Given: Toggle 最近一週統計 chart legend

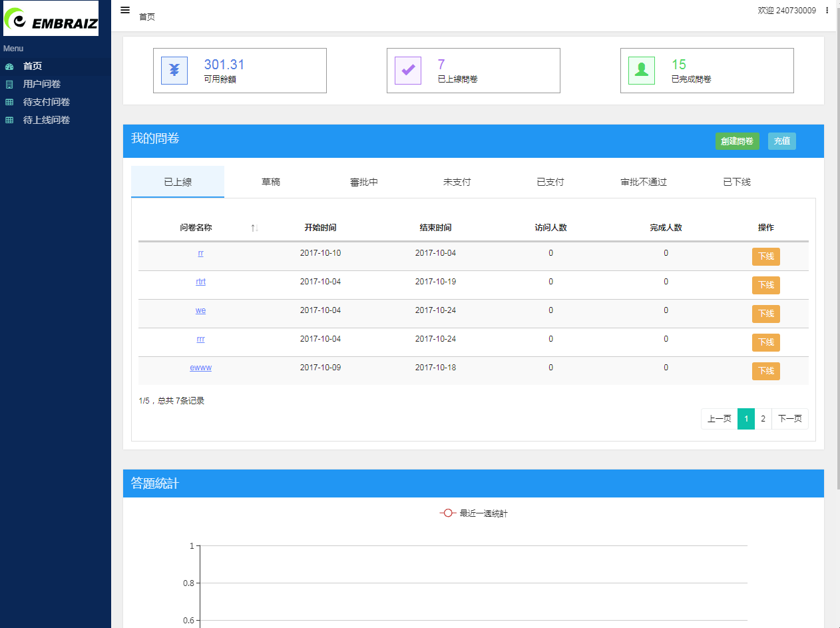Looking at the screenshot, I should 473,513.
